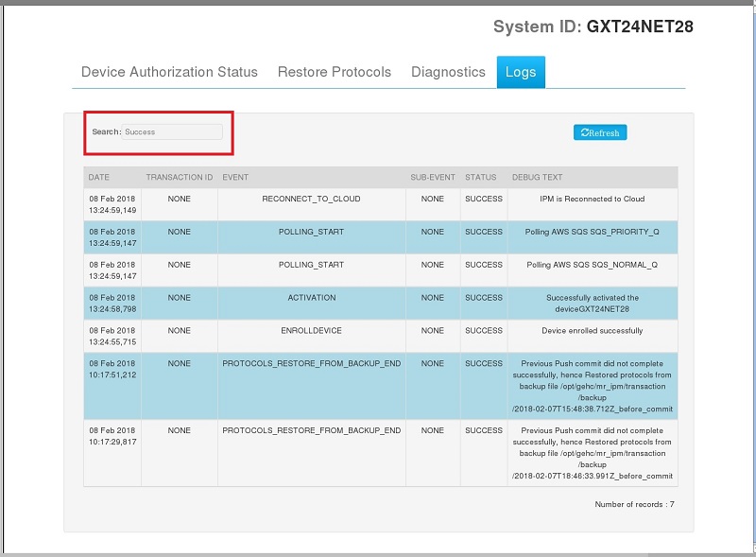Click the System ID GXT24NET28 text
756x557 pixels.
(593, 26)
